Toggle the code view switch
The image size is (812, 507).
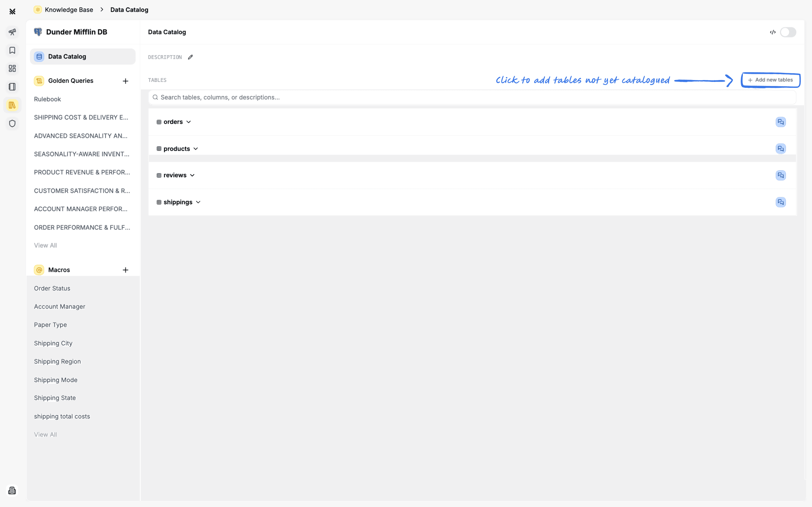click(x=787, y=32)
